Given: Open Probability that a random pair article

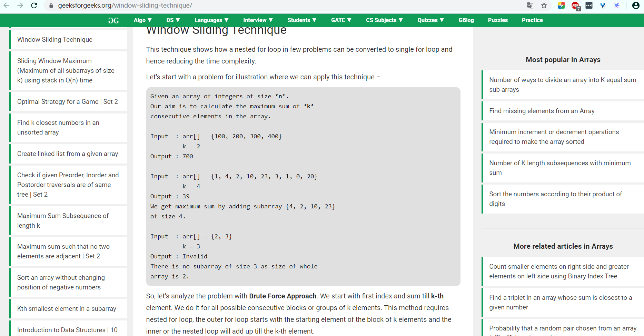Looking at the screenshot, I should [563, 328].
